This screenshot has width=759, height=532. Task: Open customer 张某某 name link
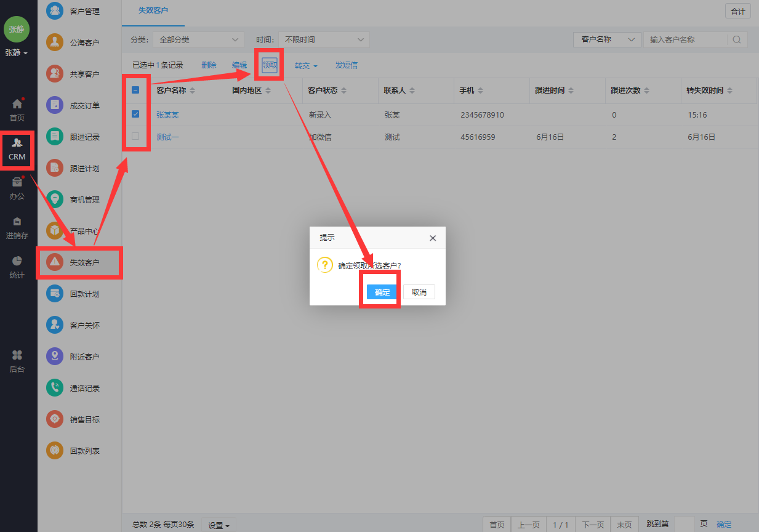pos(167,115)
